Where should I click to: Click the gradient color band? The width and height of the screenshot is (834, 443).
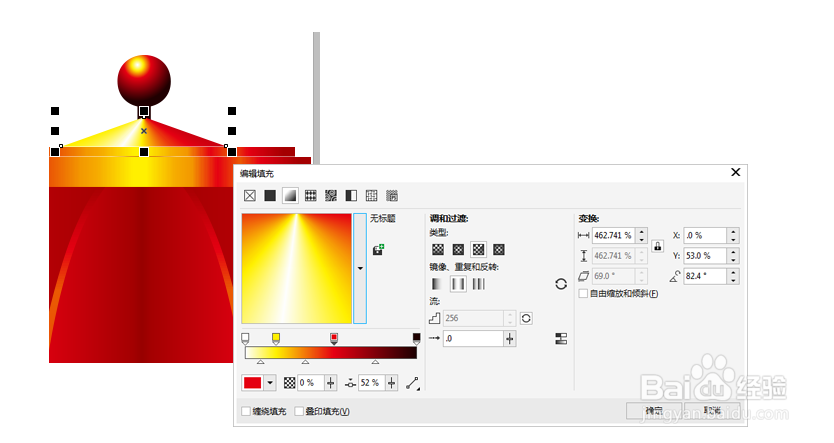pos(331,353)
